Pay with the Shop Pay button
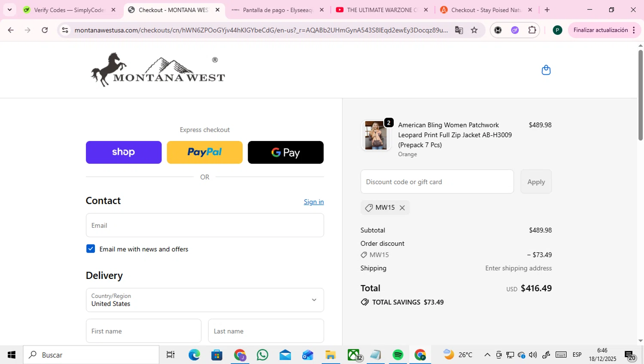The height and width of the screenshot is (364, 644). coord(124,152)
